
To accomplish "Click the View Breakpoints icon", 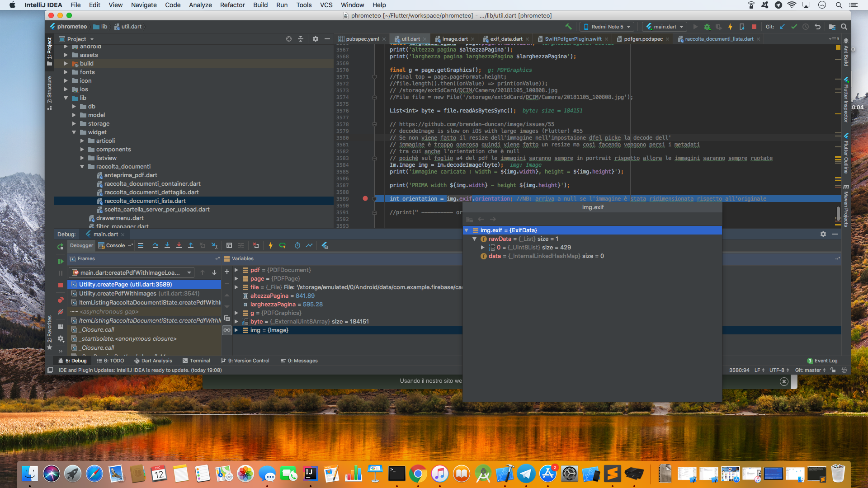I will pos(61,300).
